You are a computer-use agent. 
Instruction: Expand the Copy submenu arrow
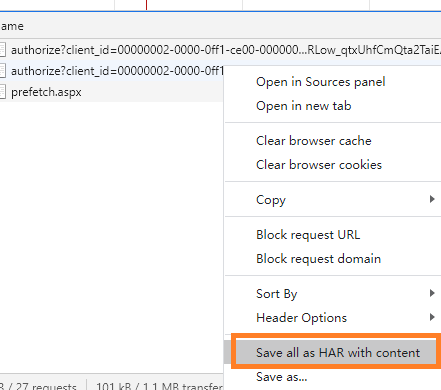point(432,199)
